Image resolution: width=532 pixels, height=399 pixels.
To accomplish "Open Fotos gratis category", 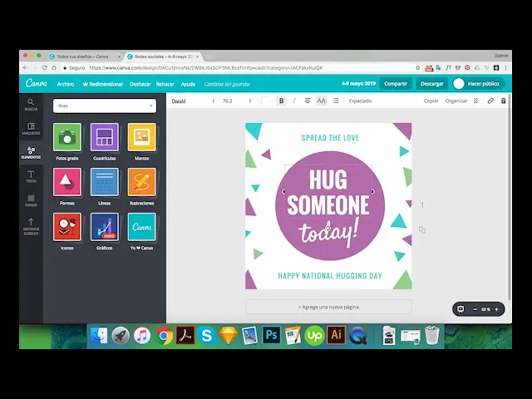I will point(67,137).
